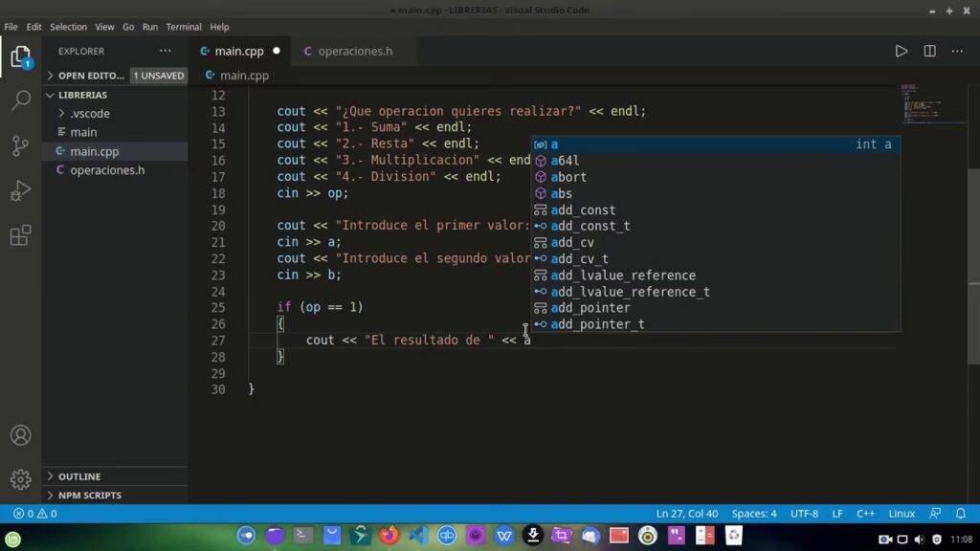Split the editor to the right
This screenshot has height=551, width=980.
click(929, 52)
